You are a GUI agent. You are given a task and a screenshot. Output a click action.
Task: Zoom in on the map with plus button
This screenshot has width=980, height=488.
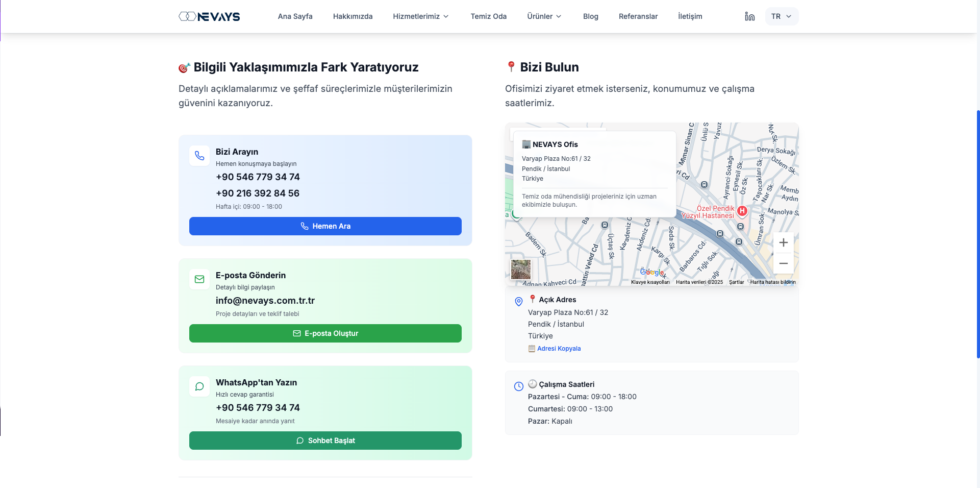point(783,242)
